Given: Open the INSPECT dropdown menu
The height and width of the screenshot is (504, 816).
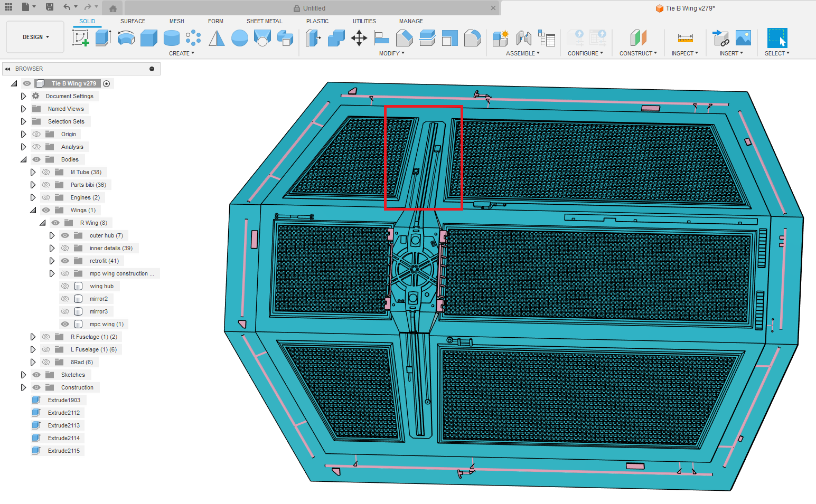Looking at the screenshot, I should (x=685, y=53).
